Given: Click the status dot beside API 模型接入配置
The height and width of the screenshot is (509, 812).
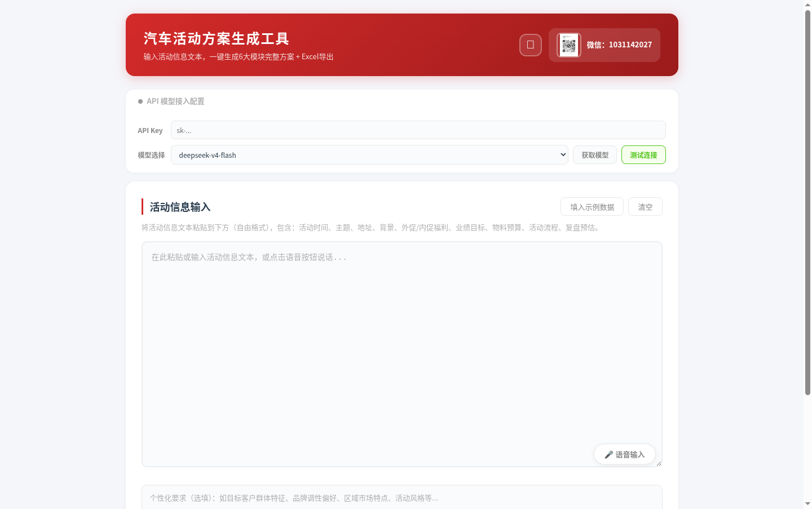Looking at the screenshot, I should coord(140,101).
